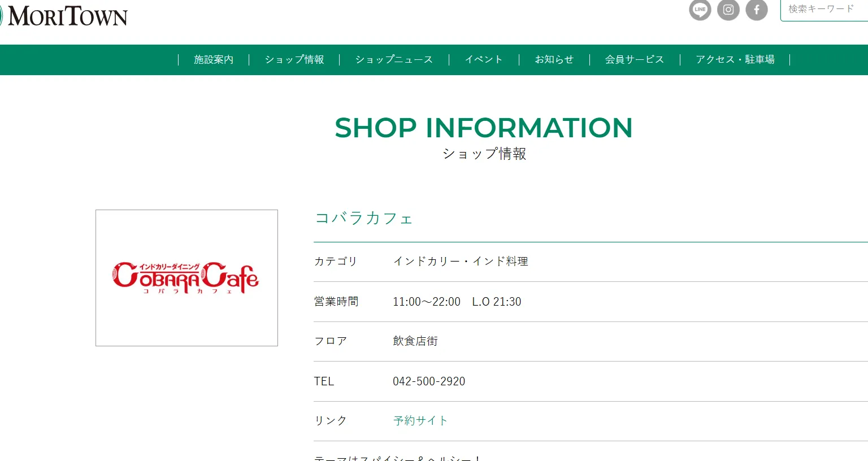Select hours text 11:00〜22:00 L.O 21:30
The width and height of the screenshot is (868, 461).
point(457,302)
